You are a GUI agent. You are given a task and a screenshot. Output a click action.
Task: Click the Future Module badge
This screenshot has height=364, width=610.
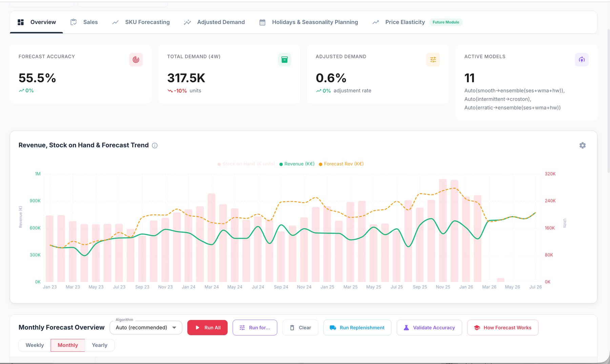click(x=446, y=22)
